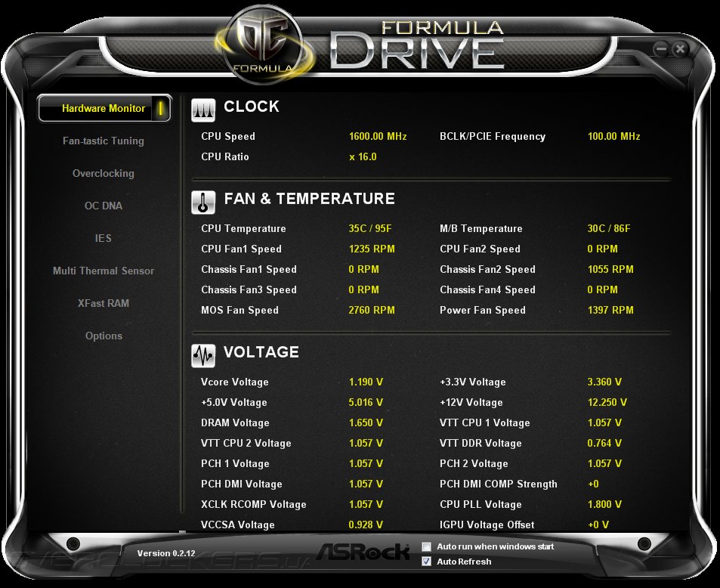Click the +3.3V Voltage value 3.360 V
This screenshot has height=588, width=720.
pyautogui.click(x=604, y=382)
